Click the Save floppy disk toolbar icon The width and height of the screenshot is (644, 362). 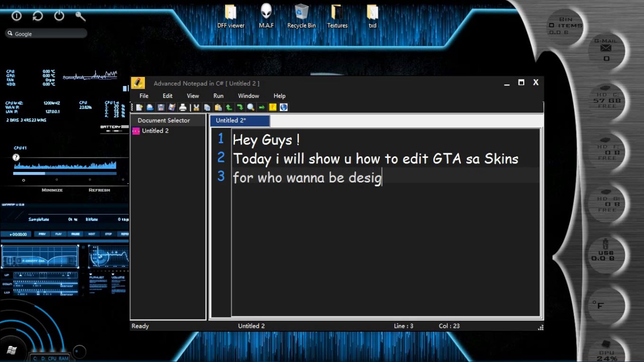[161, 107]
